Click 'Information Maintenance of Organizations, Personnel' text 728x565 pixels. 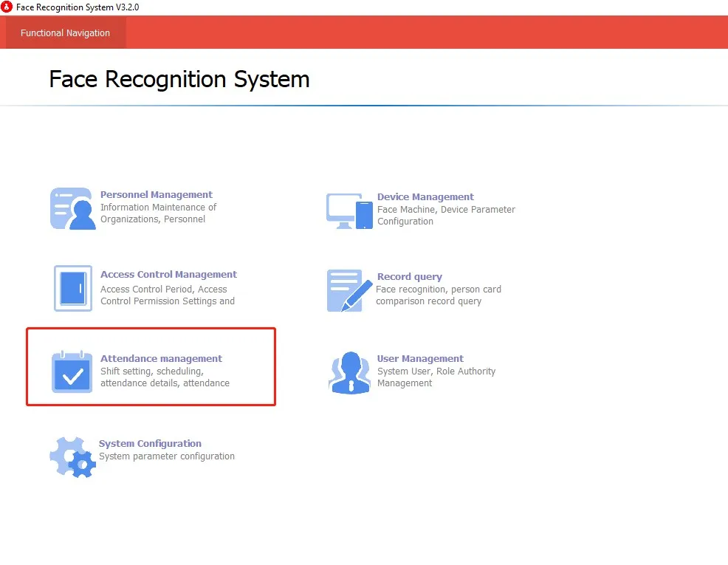click(158, 213)
